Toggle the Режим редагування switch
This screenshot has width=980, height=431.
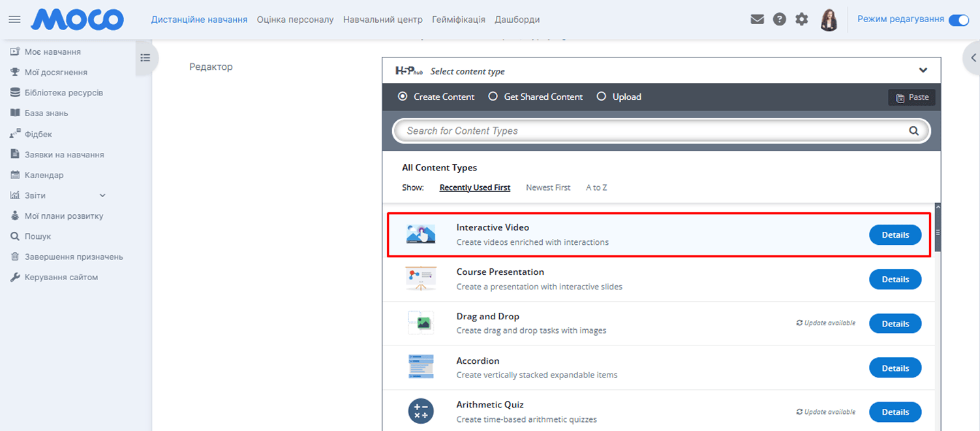[958, 20]
